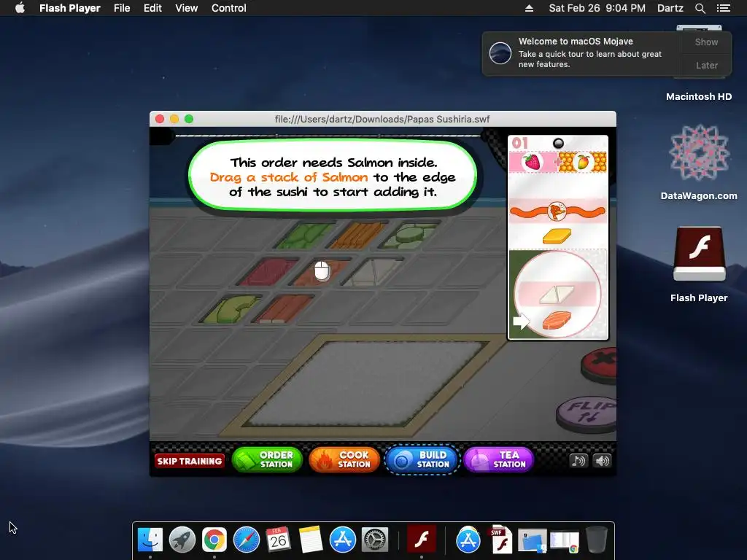Open Notification Center list icon
Image resolution: width=747 pixels, height=560 pixels.
click(x=723, y=8)
